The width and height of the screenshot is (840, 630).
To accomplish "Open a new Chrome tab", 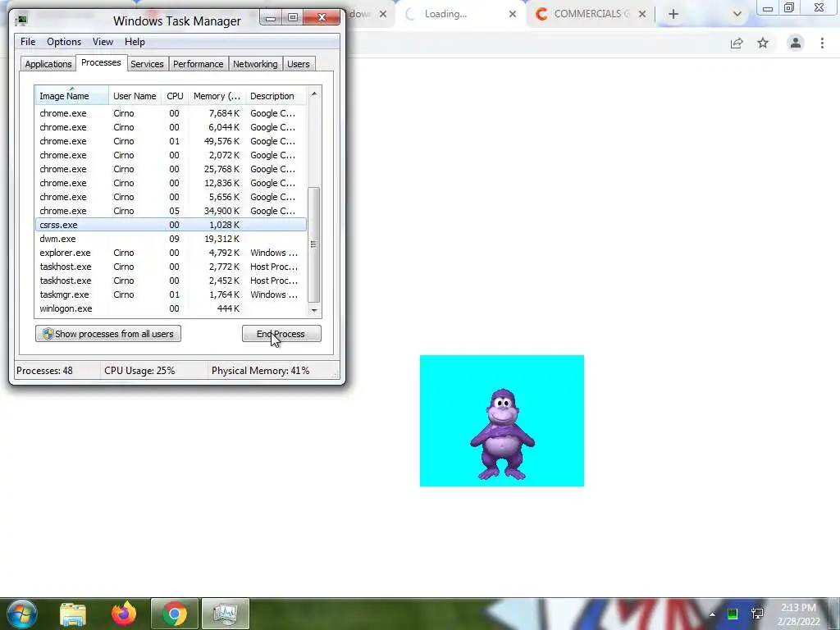I will pos(673,14).
